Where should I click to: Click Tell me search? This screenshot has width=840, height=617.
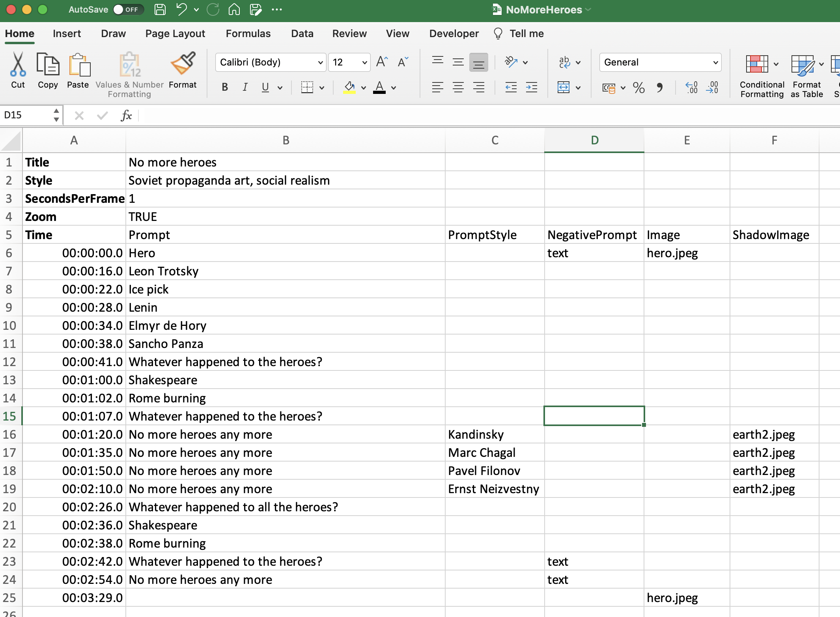click(526, 34)
